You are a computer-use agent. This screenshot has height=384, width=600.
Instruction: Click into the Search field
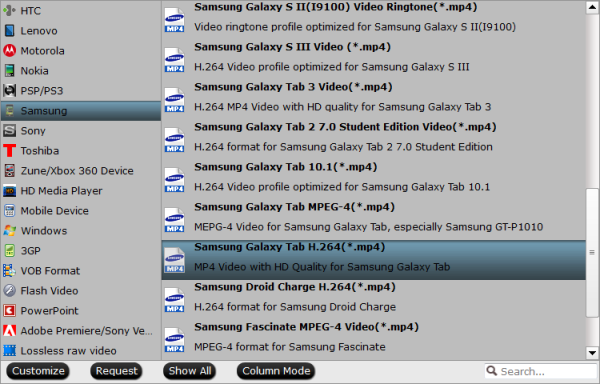click(541, 371)
